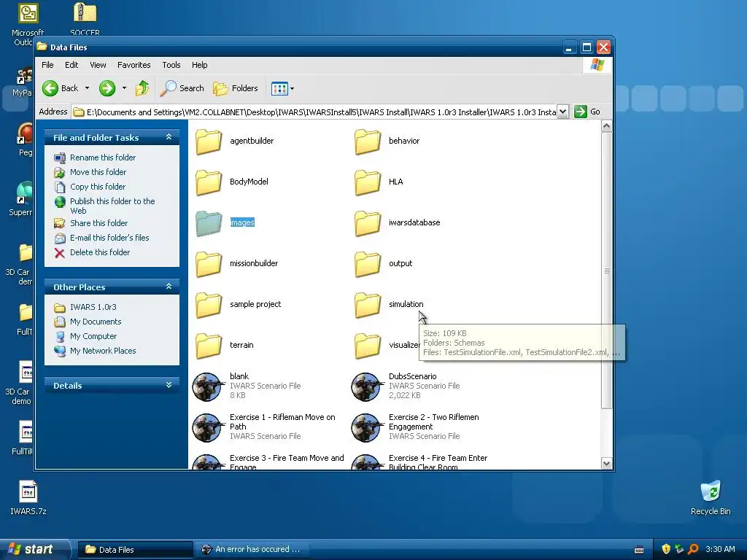Open Back history dropdown arrow
The image size is (747, 560).
87,88
